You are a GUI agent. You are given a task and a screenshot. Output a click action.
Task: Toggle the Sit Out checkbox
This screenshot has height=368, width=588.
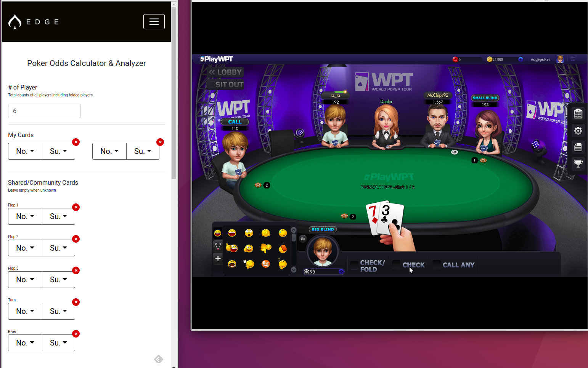click(x=211, y=85)
